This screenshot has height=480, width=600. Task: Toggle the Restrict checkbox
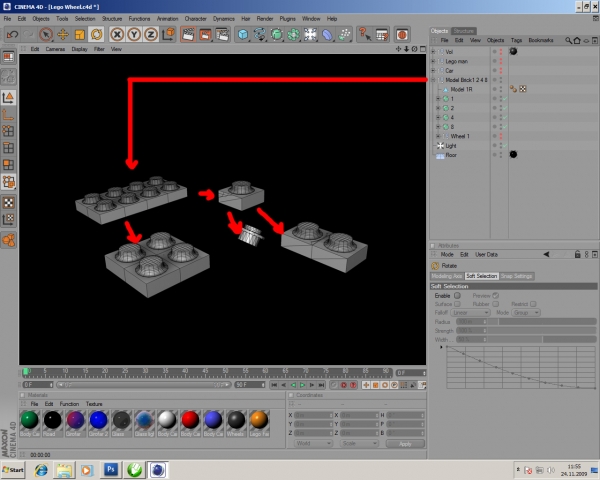pos(533,304)
